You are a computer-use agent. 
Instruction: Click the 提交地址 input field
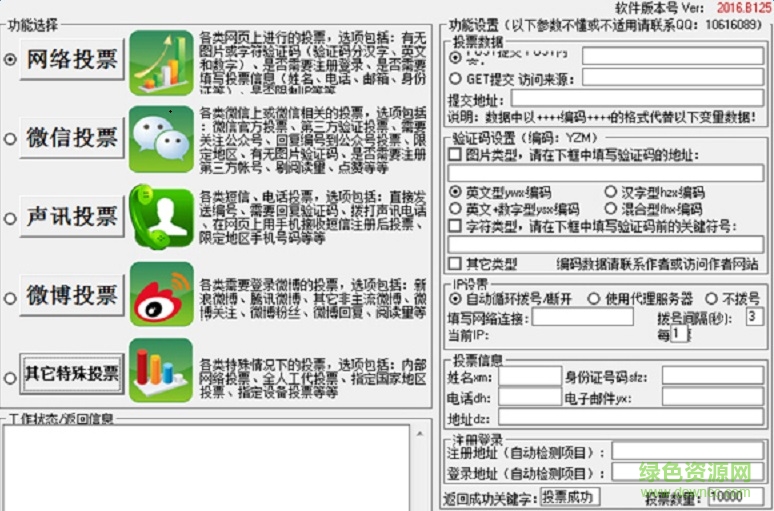(x=637, y=98)
